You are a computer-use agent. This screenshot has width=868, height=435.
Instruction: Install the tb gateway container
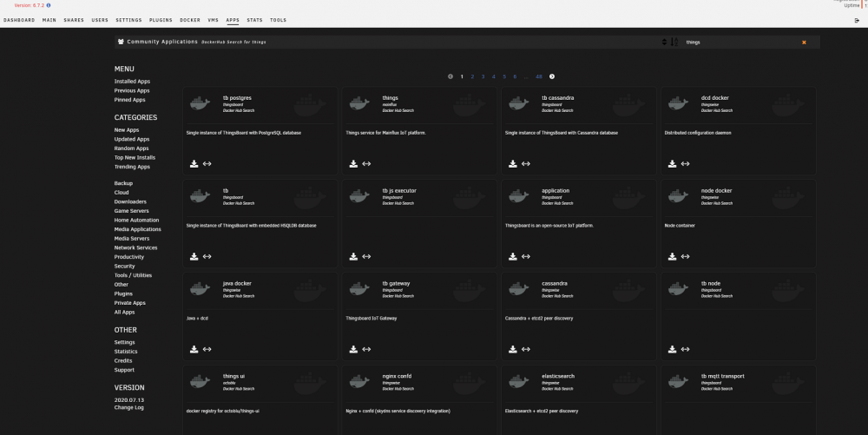[x=354, y=349]
